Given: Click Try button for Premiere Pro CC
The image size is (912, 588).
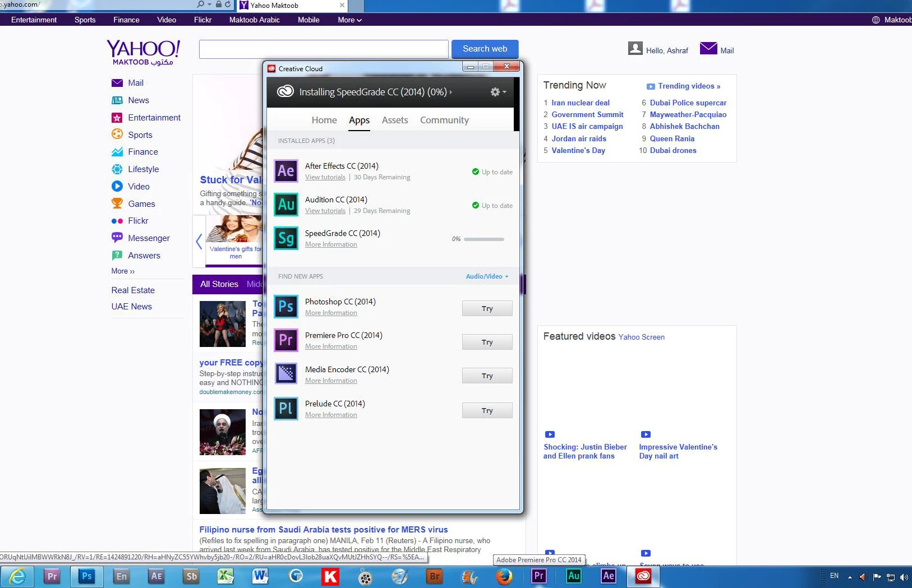Looking at the screenshot, I should point(487,342).
